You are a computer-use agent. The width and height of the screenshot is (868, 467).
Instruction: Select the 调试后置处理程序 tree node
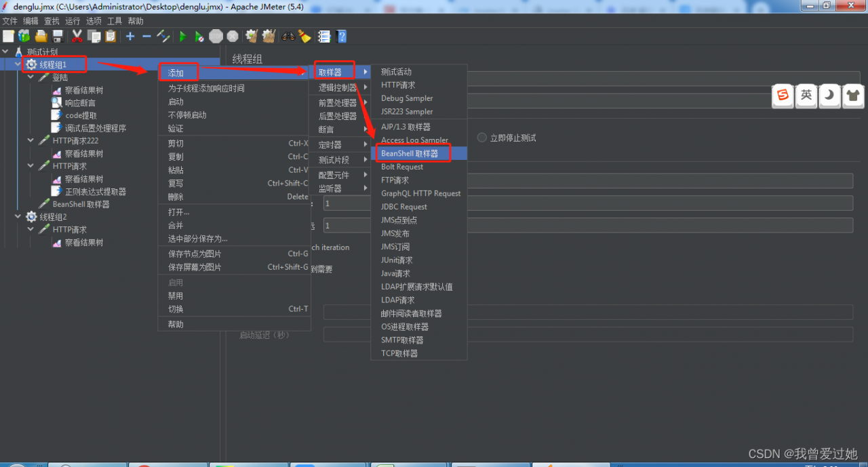96,128
